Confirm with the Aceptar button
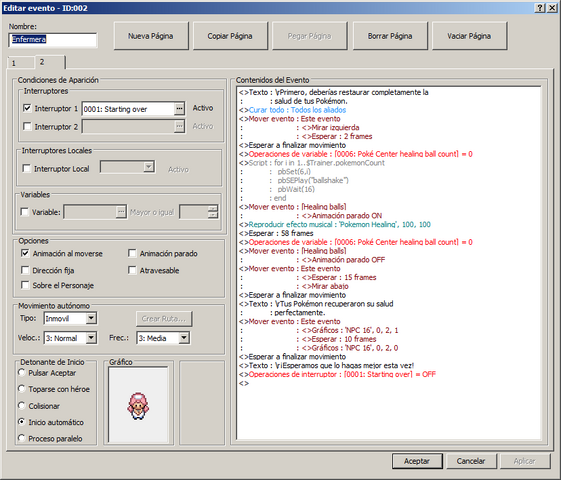This screenshot has width=561, height=480. point(417,461)
